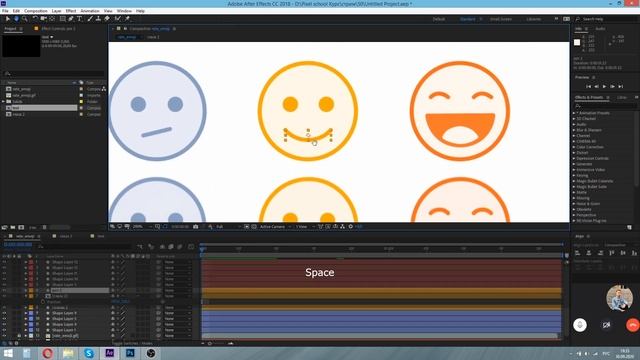
Task: Open After Effects from the taskbar
Action: [x=109, y=353]
